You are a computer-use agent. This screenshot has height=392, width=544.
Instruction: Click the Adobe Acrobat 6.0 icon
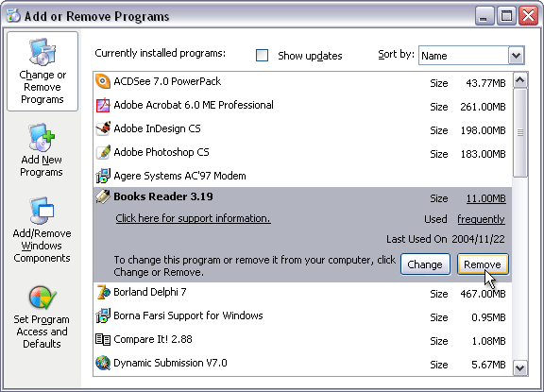coord(103,105)
